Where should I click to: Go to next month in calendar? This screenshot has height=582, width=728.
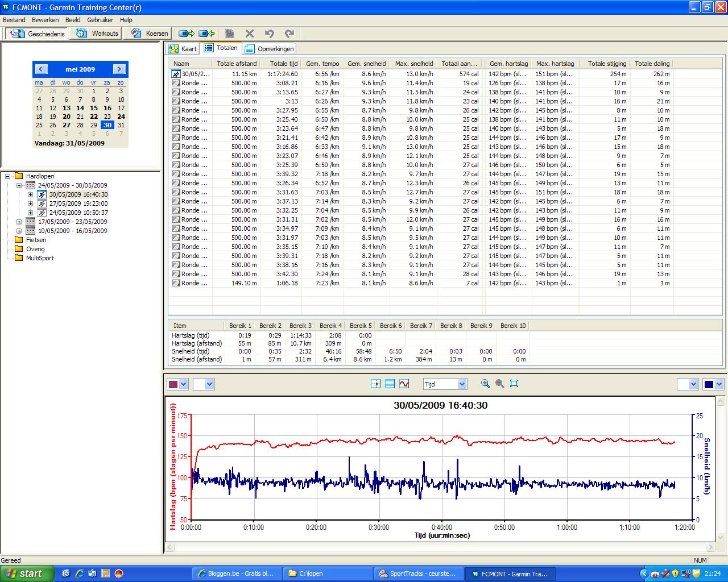pos(119,69)
